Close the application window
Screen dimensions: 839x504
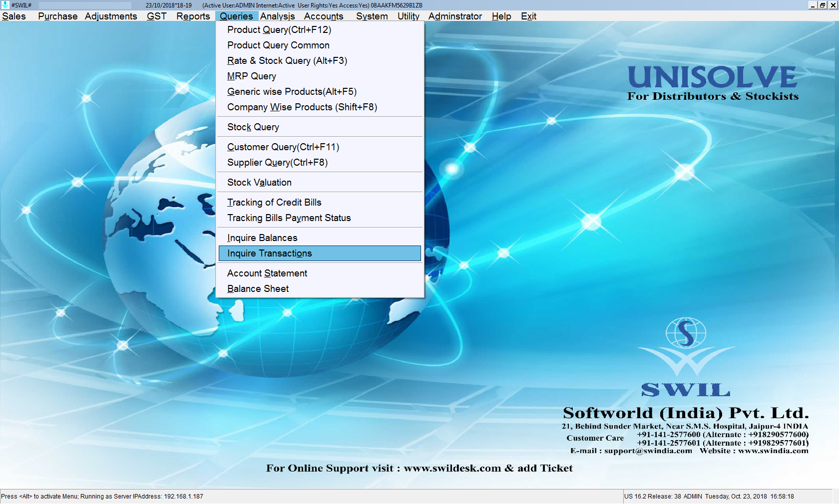(833, 5)
